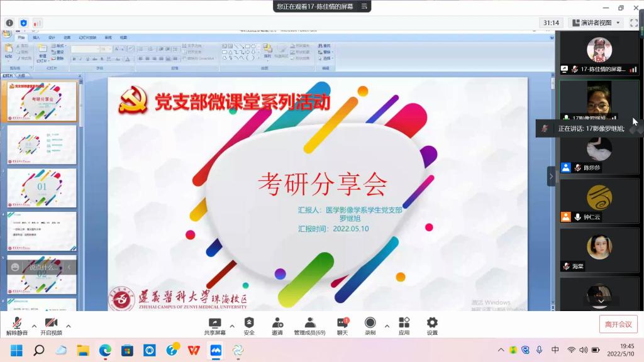Click the Bold B icon in PowerPoint ribbon

(74, 59)
